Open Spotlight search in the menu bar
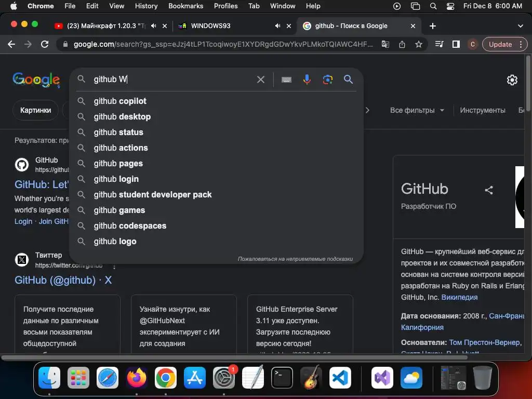Screen dimensions: 532x399 (433, 6)
